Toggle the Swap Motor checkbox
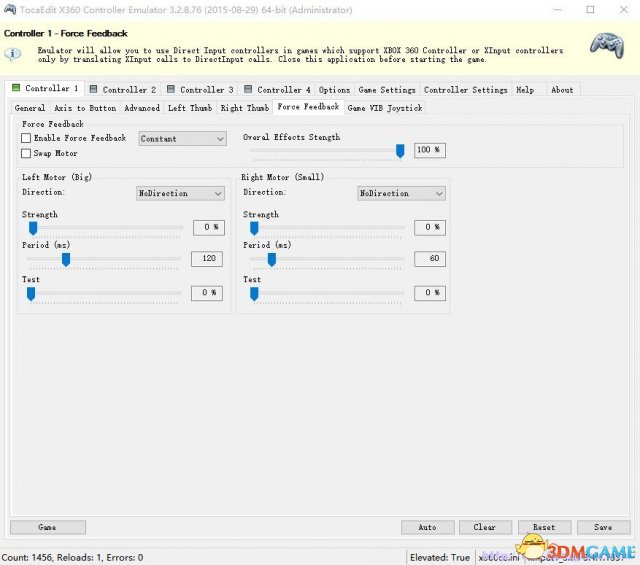Screen dimensions: 640x565 coord(26,153)
